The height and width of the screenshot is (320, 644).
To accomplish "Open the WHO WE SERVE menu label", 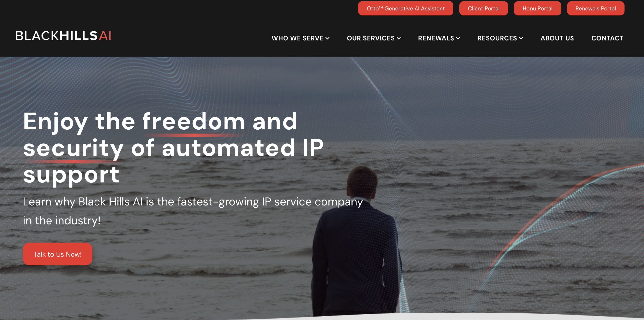I will (297, 38).
